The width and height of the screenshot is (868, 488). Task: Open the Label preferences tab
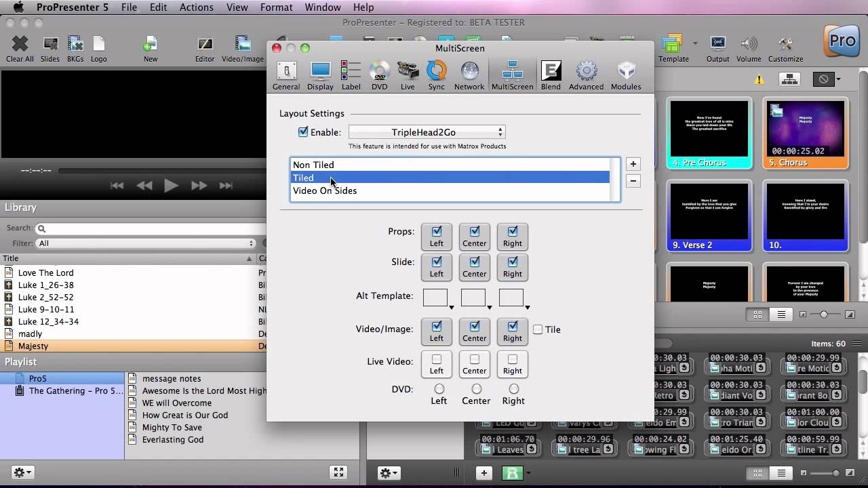[x=351, y=75]
